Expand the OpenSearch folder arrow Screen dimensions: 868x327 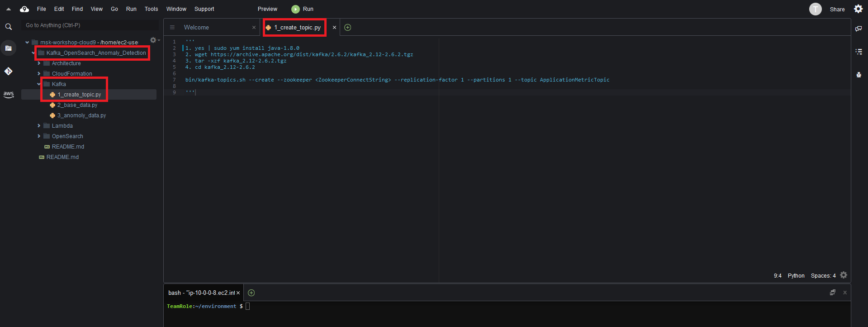[39, 136]
